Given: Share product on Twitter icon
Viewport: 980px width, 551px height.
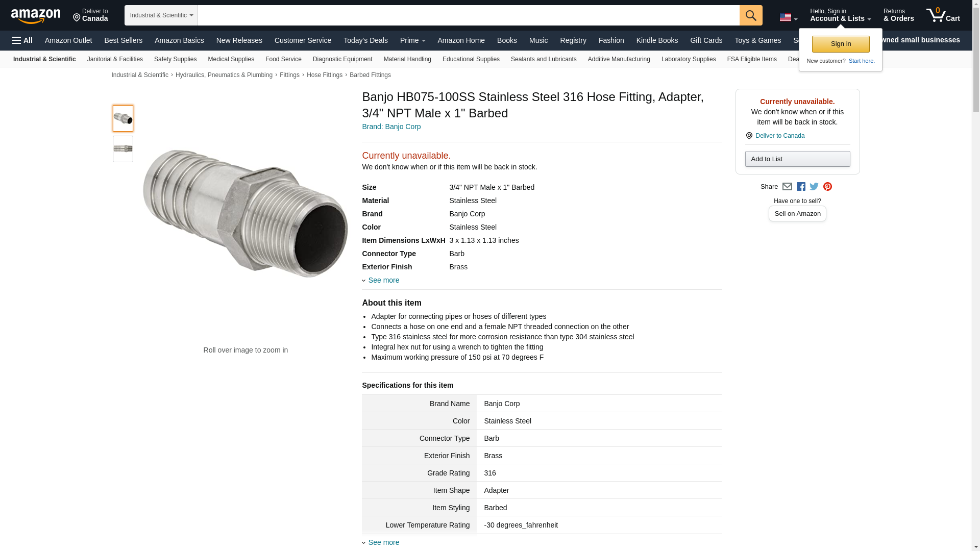Looking at the screenshot, I should 814,187.
